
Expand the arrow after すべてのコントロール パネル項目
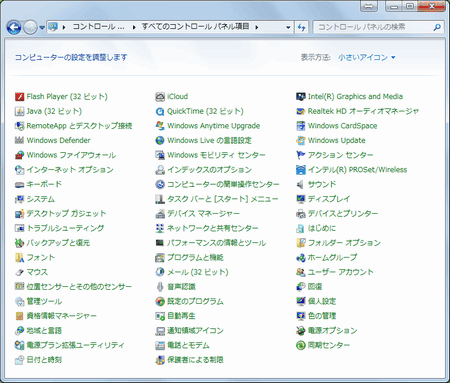257,27
